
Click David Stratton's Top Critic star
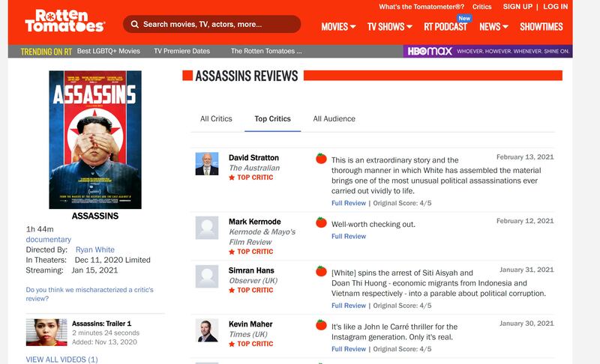(x=232, y=178)
